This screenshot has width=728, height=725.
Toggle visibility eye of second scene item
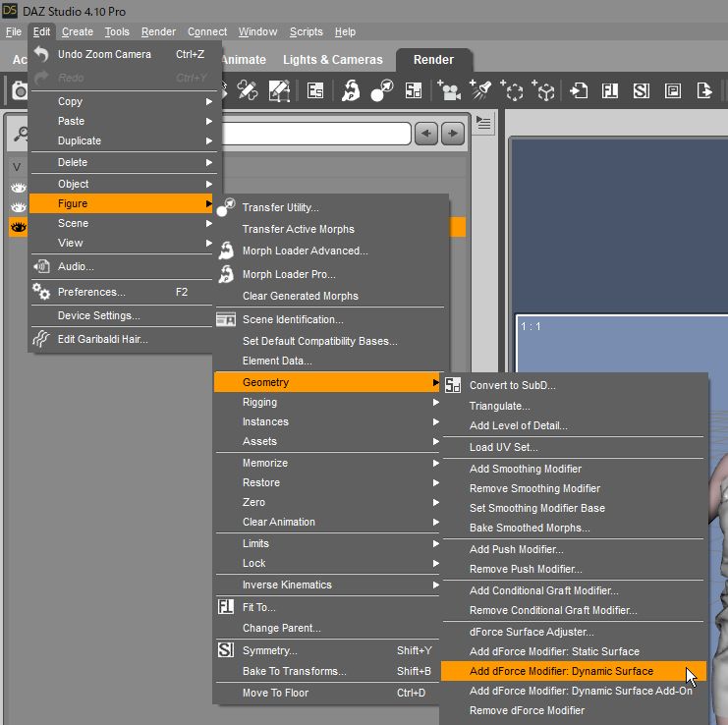pyautogui.click(x=19, y=207)
